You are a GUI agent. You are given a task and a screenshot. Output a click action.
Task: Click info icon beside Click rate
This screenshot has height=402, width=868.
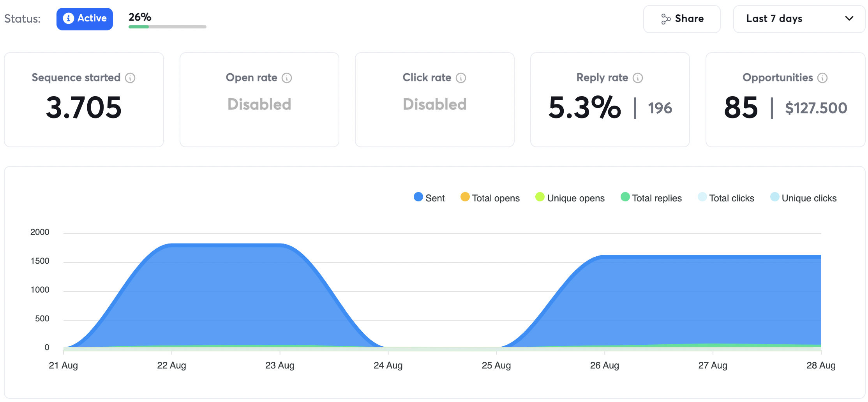point(461,78)
